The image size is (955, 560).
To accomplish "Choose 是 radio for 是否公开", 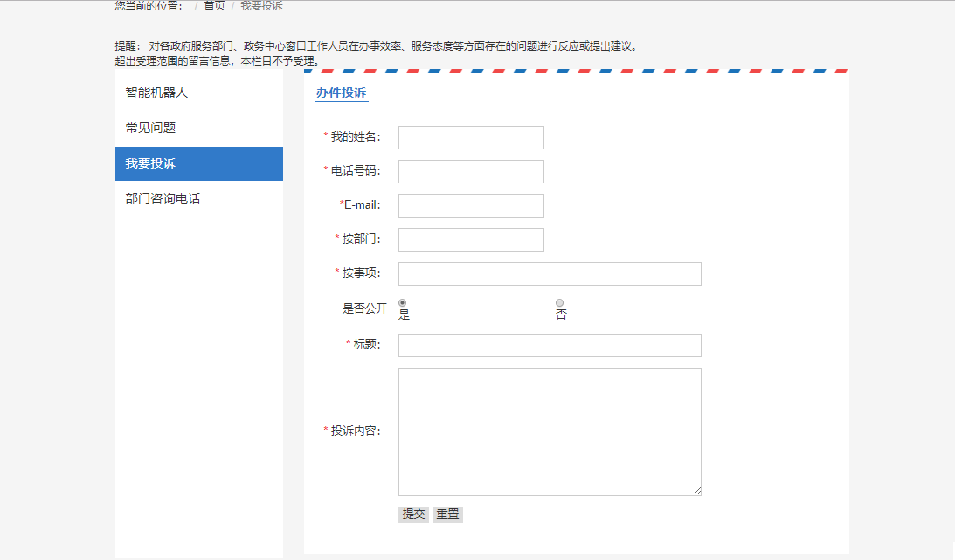I will click(x=403, y=303).
